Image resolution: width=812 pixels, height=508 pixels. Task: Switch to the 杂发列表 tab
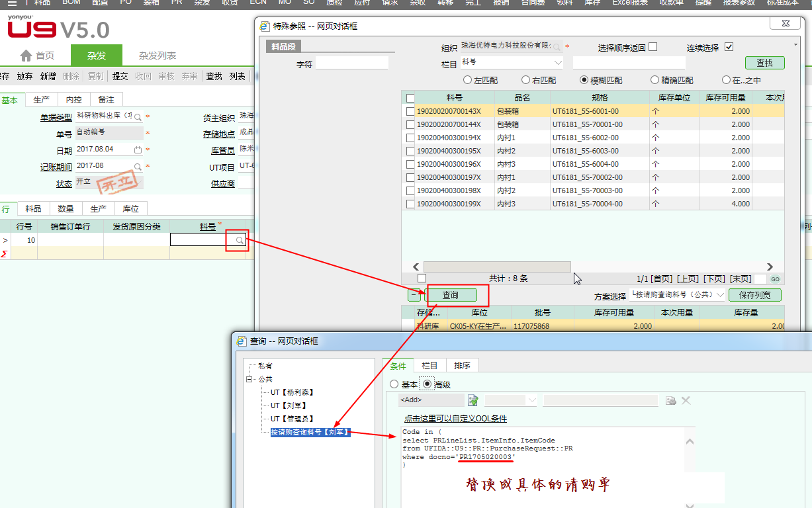pos(158,56)
